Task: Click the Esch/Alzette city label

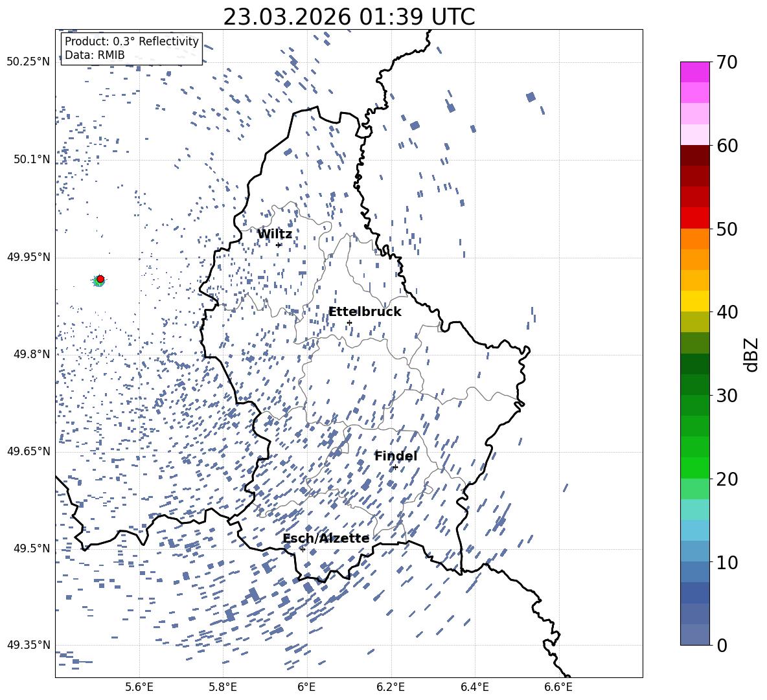Action: tap(326, 538)
